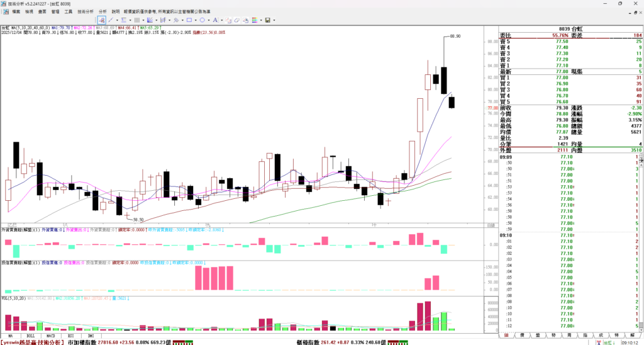Open the color palette grid icon
644x345 pixels.
point(255,20)
